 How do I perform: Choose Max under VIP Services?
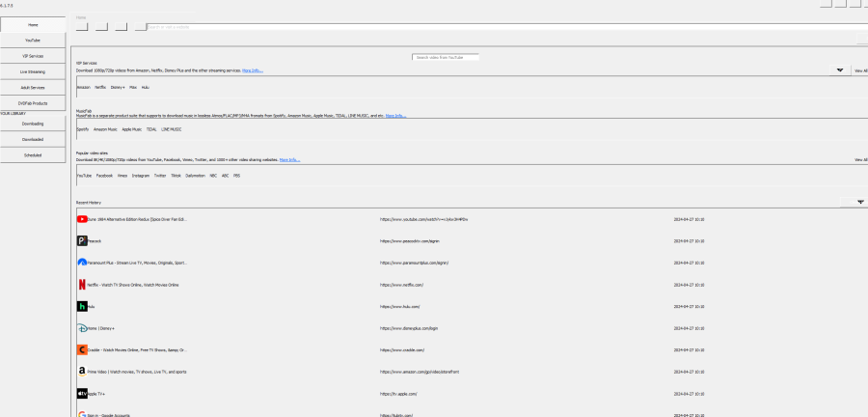[x=133, y=87]
